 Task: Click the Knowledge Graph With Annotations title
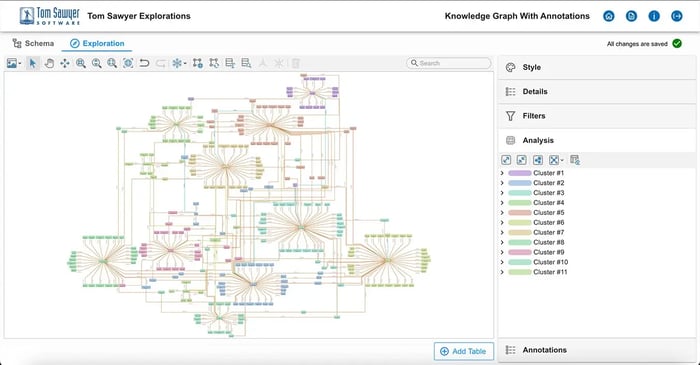coord(517,16)
